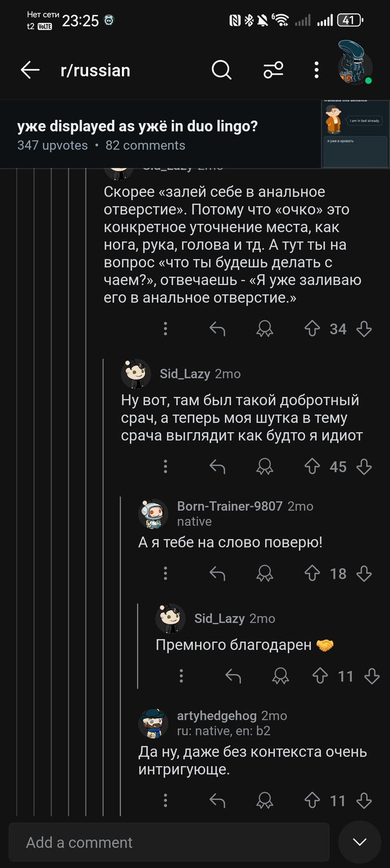Screen dimensions: 390x868
Task: Give award to artyhedgehog's comment
Action: point(265,801)
